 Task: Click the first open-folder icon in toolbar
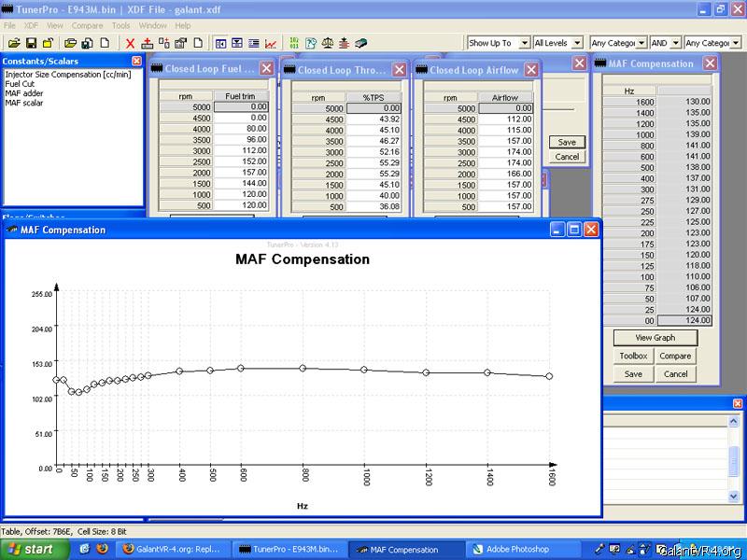[x=14, y=43]
